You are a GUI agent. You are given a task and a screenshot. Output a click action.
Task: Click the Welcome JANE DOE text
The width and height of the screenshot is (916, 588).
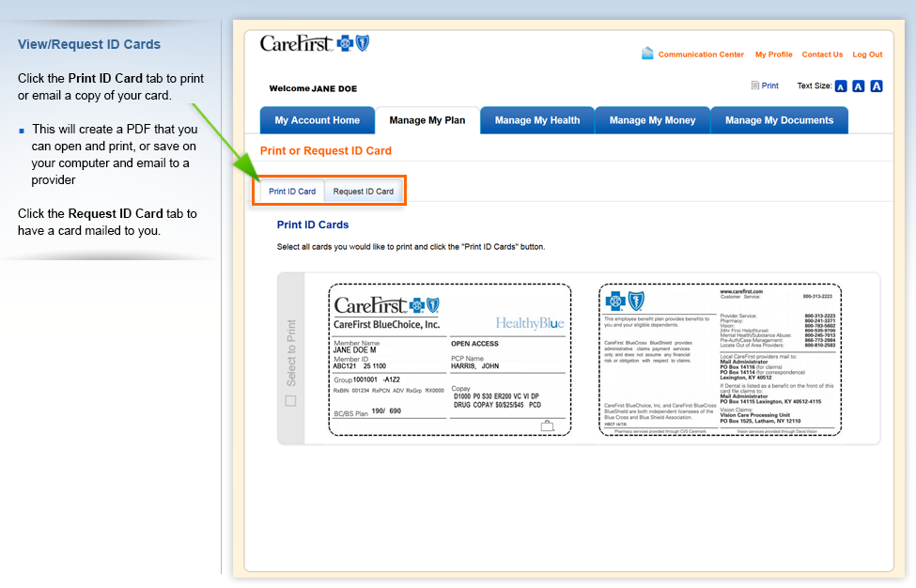click(313, 88)
